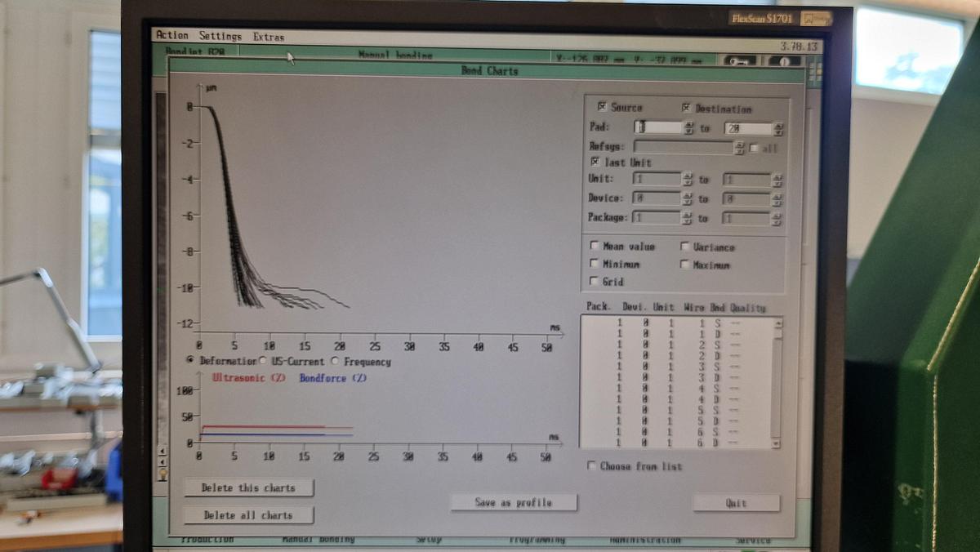Screen dimensions: 980x552
Task: Open the Action menu
Action: tap(172, 35)
